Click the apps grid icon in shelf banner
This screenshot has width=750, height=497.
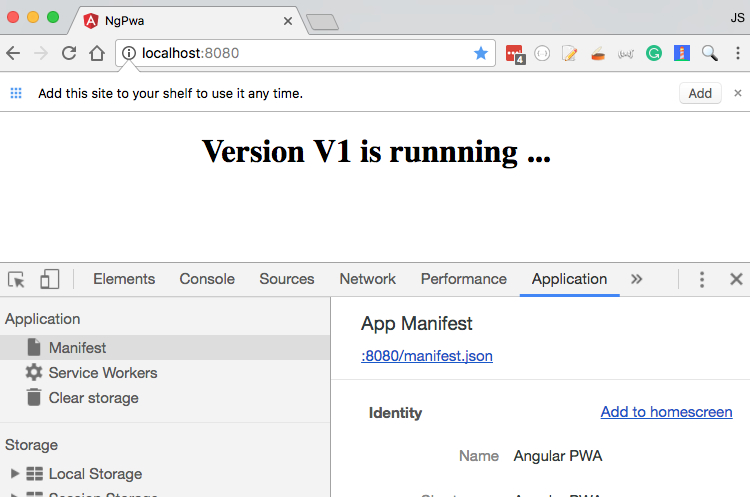(16, 93)
